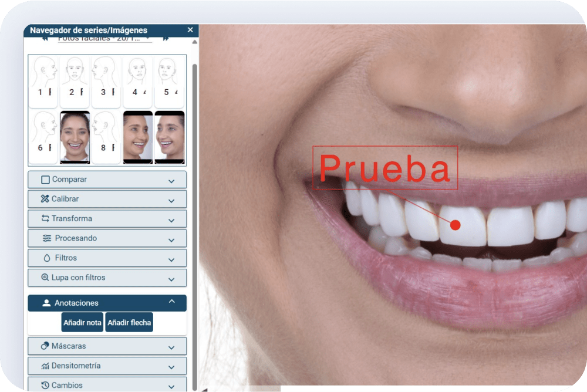Screen dimensions: 587x392
Task: Tick the Comparar checkbox
Action: coord(45,180)
